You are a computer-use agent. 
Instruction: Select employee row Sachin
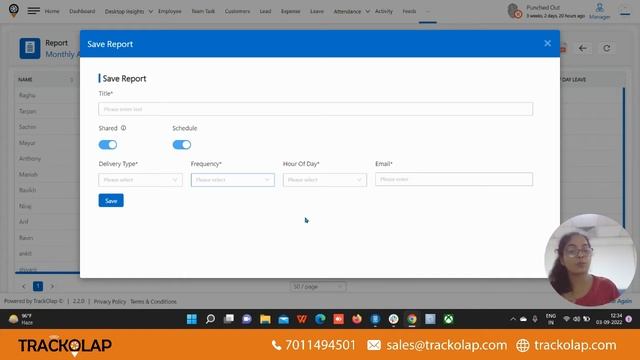[x=27, y=127]
